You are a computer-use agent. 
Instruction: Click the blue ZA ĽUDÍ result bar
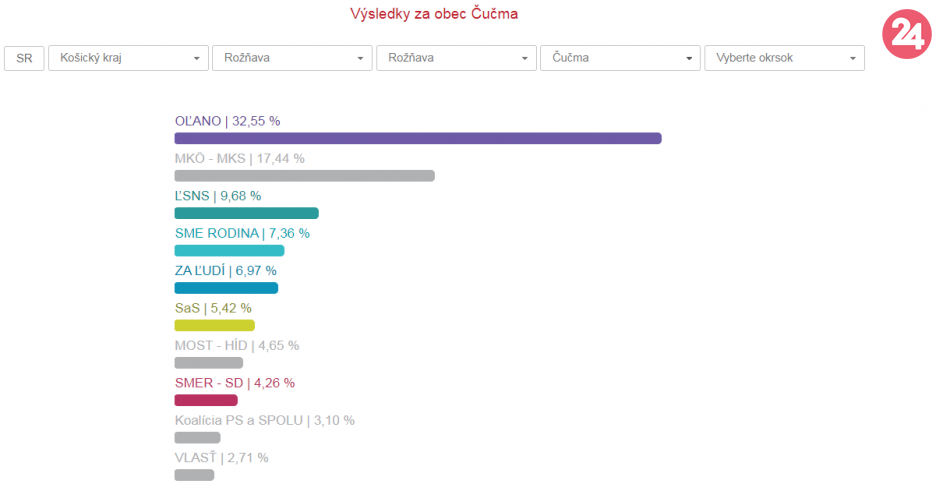pos(226,288)
